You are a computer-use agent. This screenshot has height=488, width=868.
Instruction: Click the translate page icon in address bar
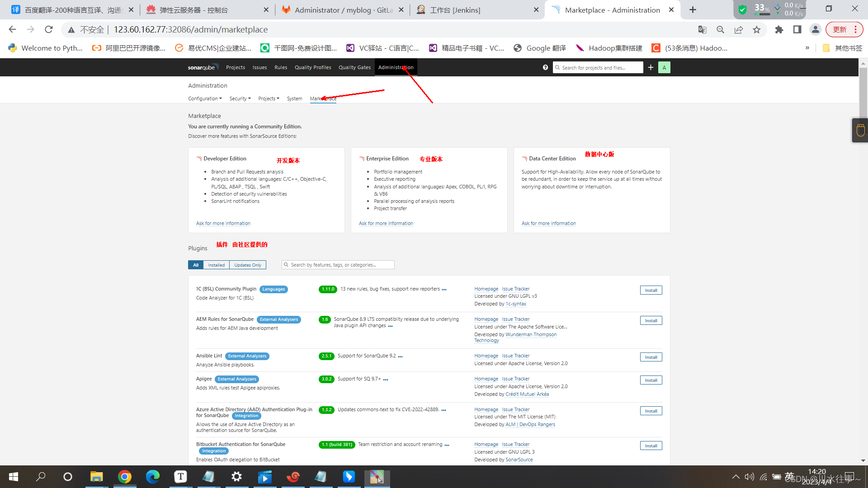[x=702, y=30]
